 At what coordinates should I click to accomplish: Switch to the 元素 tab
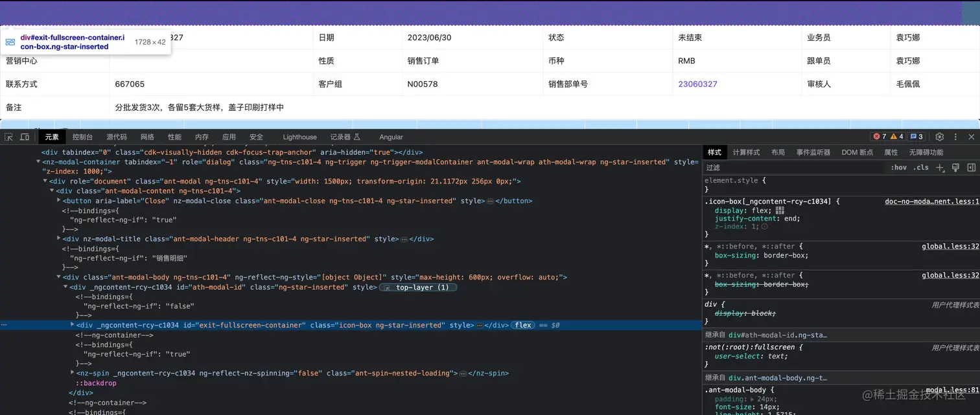pos(52,137)
